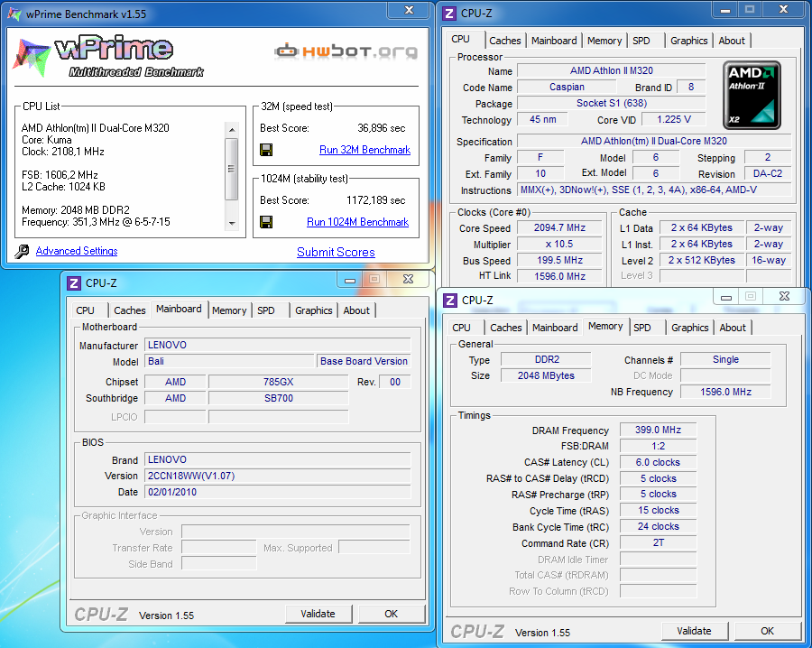The height and width of the screenshot is (648, 812).
Task: Submit Scores in wPrime
Action: click(x=337, y=253)
